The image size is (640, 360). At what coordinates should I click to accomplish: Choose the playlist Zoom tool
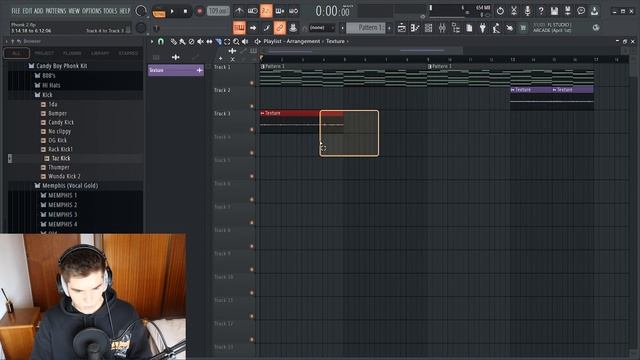pos(236,41)
